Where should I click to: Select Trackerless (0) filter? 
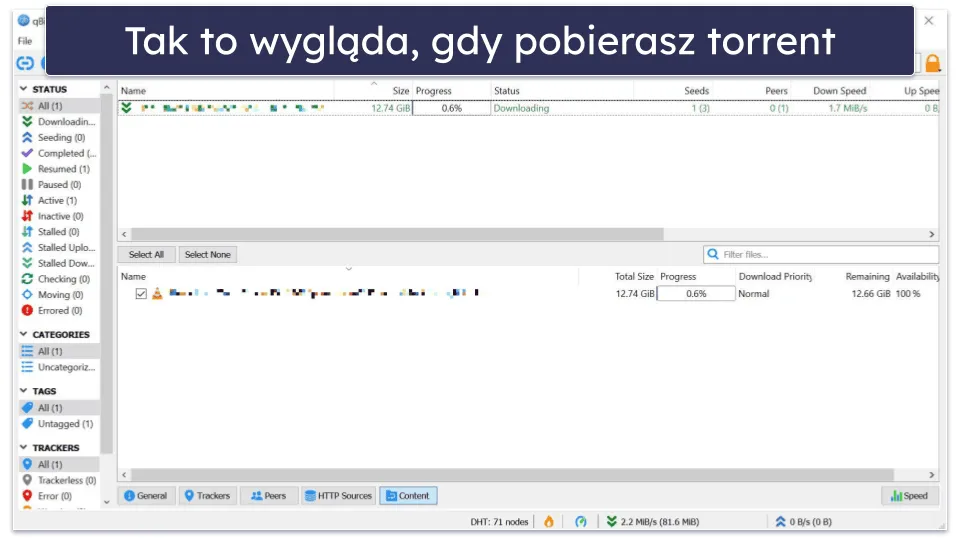(59, 480)
